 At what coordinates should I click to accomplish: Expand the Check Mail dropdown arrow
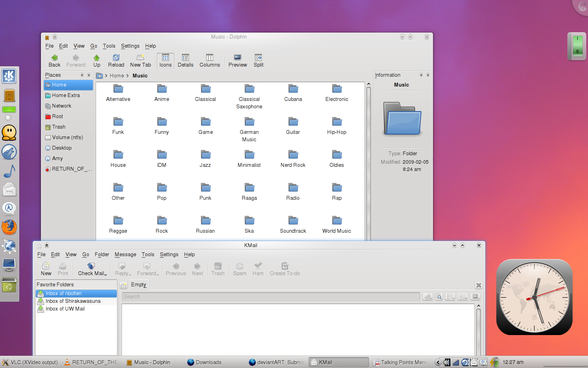click(x=106, y=274)
